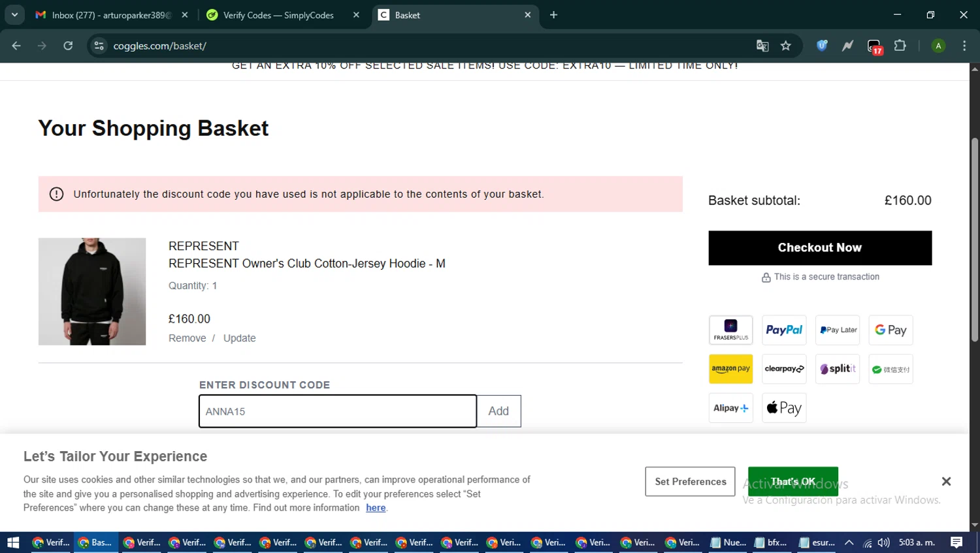Click the browser forward arrow
Image resolution: width=980 pixels, height=553 pixels.
coord(42,46)
